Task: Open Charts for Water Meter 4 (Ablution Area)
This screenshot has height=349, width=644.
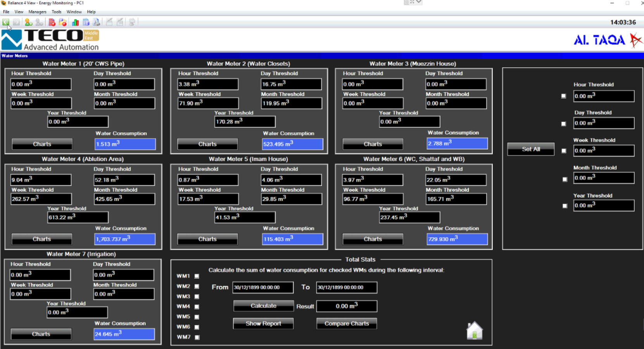Action: click(42, 239)
